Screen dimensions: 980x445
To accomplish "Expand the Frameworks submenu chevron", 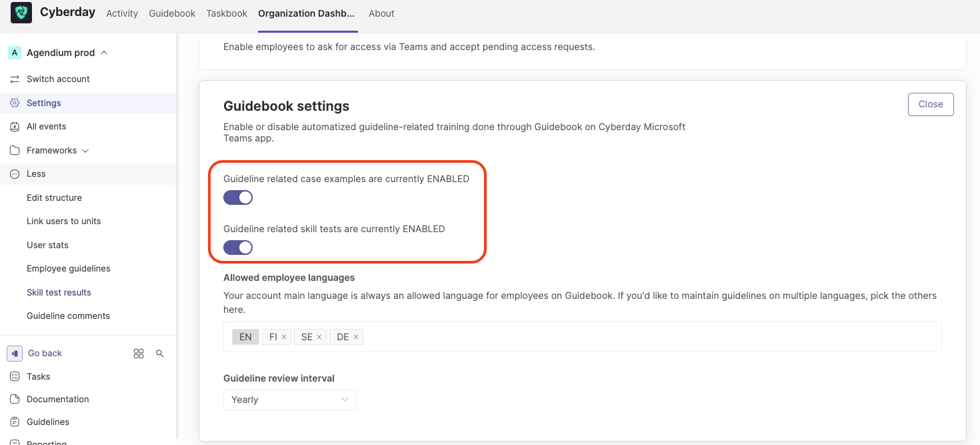I will click(x=85, y=151).
